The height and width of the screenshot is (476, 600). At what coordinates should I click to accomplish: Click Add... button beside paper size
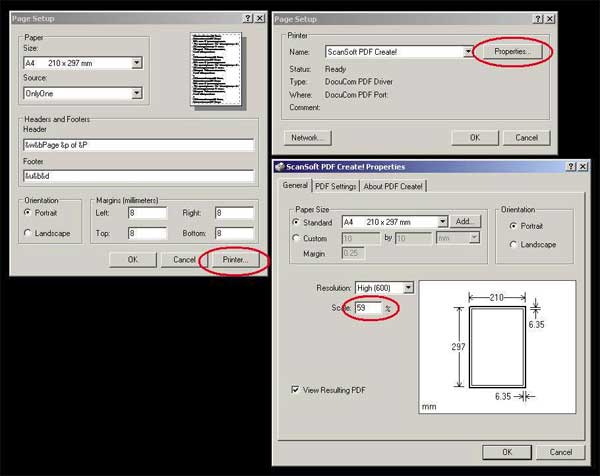coord(466,222)
